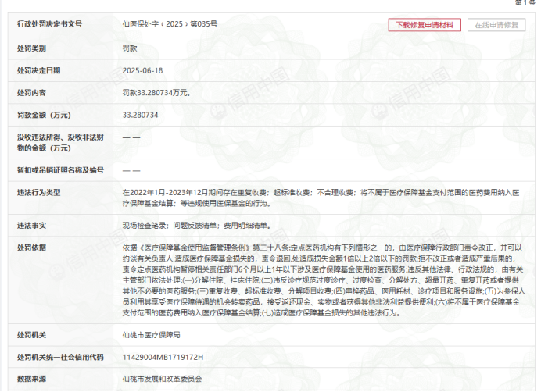This screenshot has width=541, height=392.
Task: Select credit code 11429004MB1719172H
Action: (163, 357)
